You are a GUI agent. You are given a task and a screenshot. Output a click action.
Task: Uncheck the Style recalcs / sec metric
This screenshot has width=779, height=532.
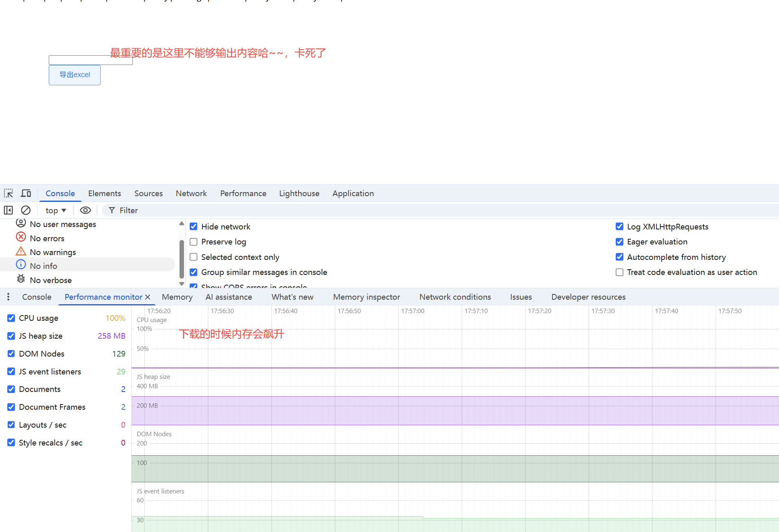(x=11, y=443)
